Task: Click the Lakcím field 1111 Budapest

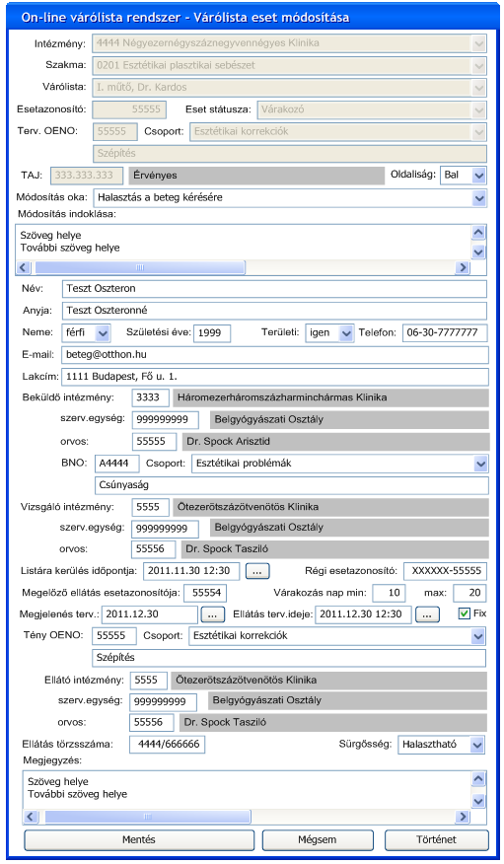Action: [275, 378]
